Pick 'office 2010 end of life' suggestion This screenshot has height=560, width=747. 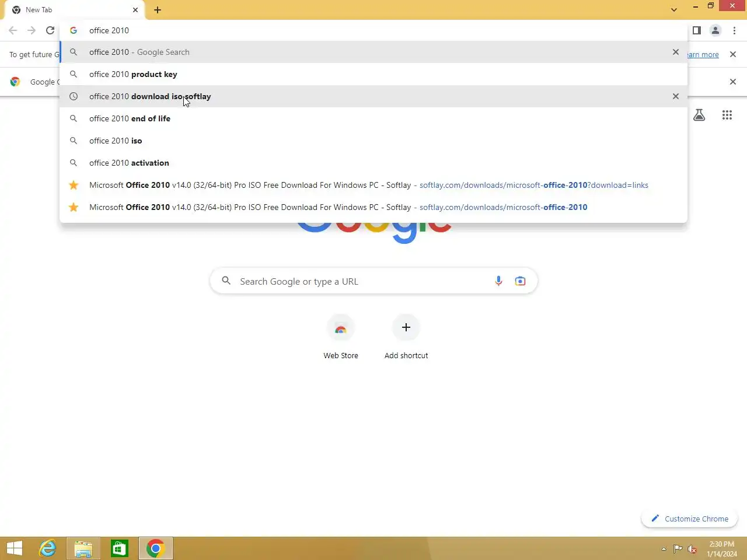click(373, 118)
